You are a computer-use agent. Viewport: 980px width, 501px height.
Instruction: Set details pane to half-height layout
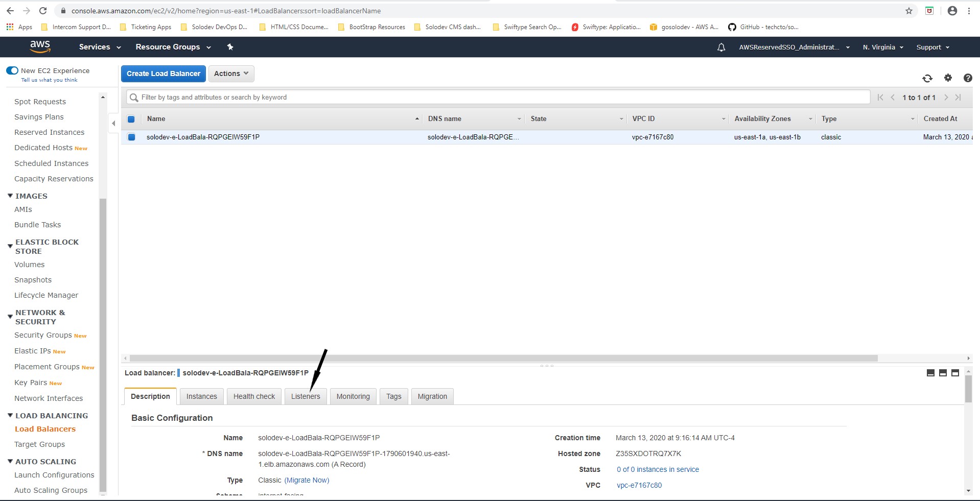(943, 373)
